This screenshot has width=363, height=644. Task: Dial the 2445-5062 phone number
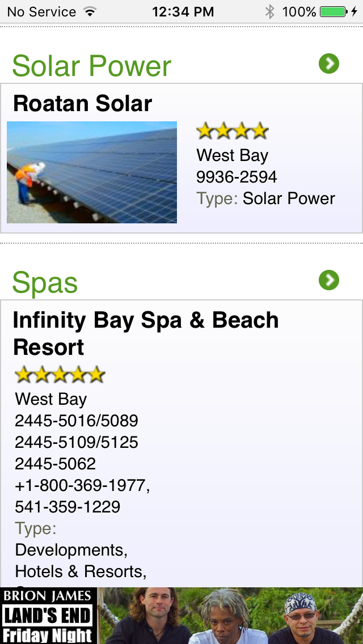point(56,464)
